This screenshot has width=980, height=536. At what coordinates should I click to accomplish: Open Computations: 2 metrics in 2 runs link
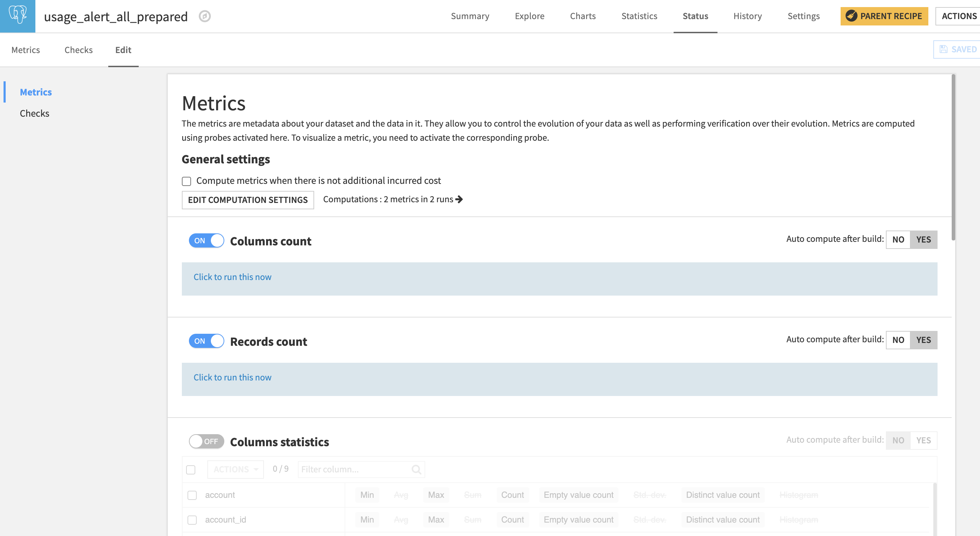click(x=393, y=199)
